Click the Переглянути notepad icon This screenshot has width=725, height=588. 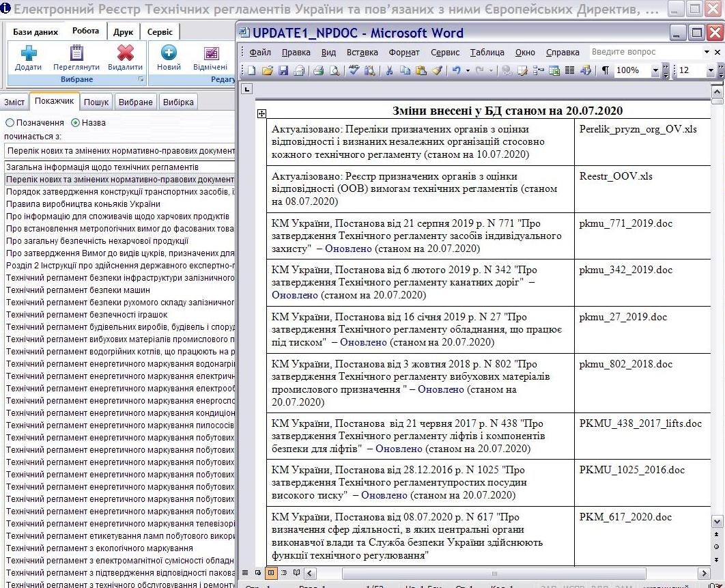pyautogui.click(x=76, y=53)
